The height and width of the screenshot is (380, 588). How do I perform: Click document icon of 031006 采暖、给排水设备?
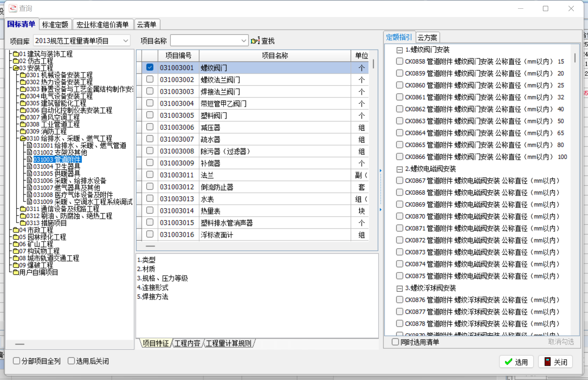point(30,181)
